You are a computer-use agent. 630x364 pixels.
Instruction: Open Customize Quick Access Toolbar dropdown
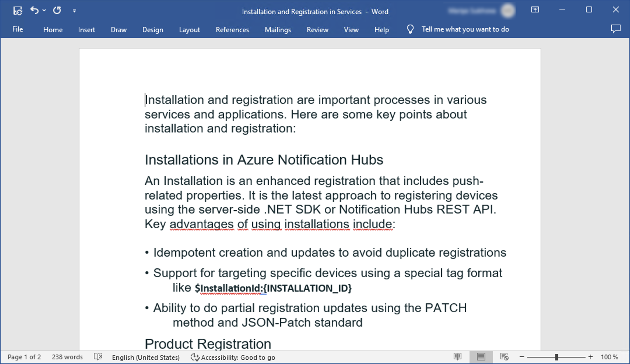74,11
